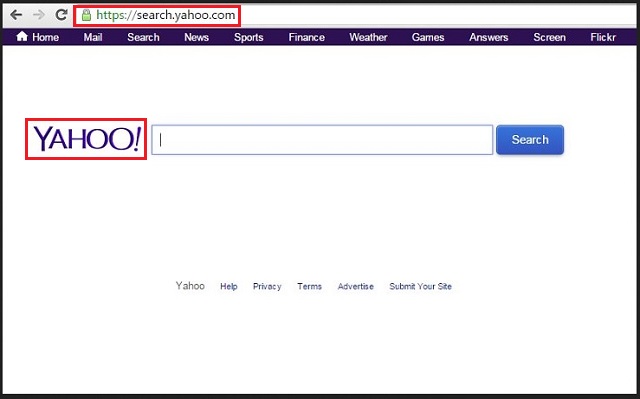Click the Home house icon
Screen dimensions: 640x399
tap(22, 37)
